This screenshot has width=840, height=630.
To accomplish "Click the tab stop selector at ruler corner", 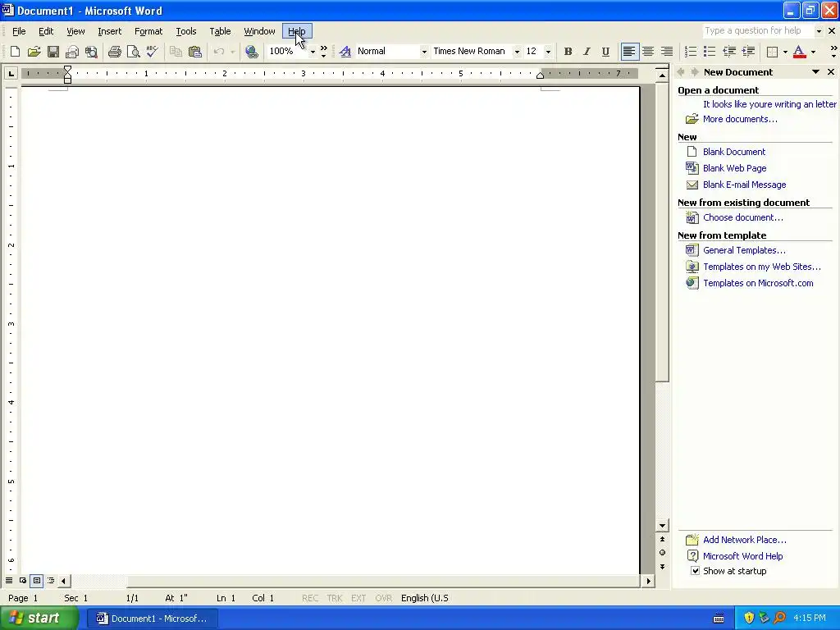I will (11, 73).
